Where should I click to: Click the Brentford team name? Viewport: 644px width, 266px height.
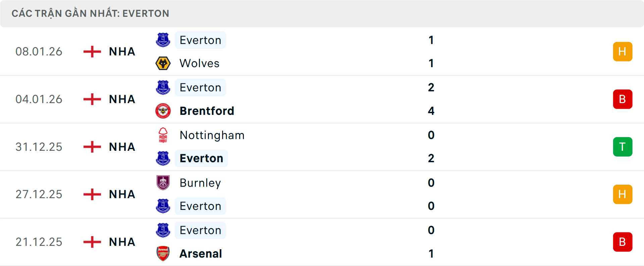pyautogui.click(x=207, y=111)
